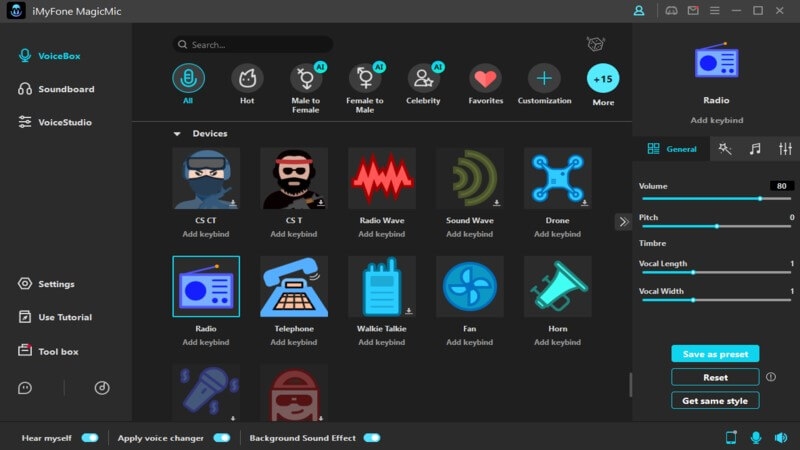Screen dimensions: 800x450
Task: Toggle Apply voice changer
Action: point(222,438)
